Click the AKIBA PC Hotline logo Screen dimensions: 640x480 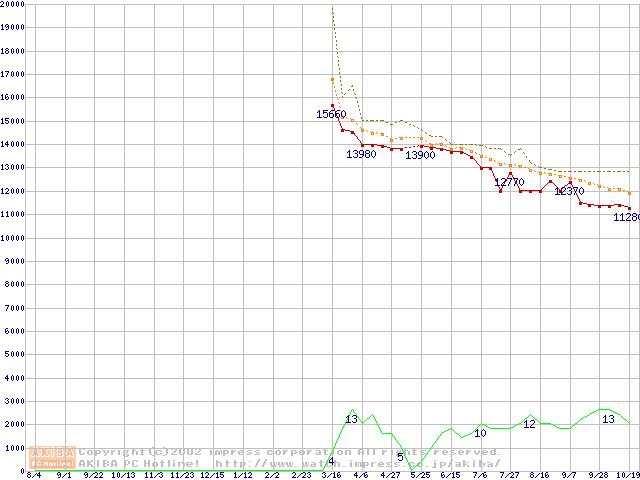click(52, 457)
